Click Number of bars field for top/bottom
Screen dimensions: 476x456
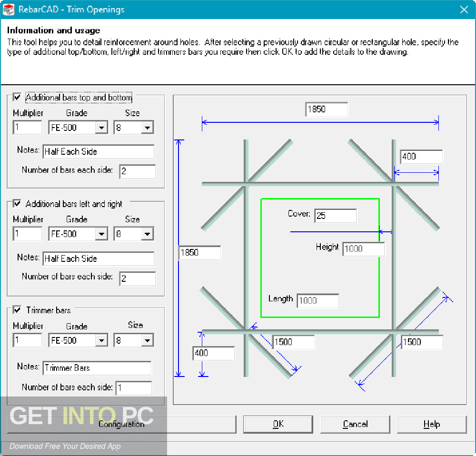(x=138, y=171)
